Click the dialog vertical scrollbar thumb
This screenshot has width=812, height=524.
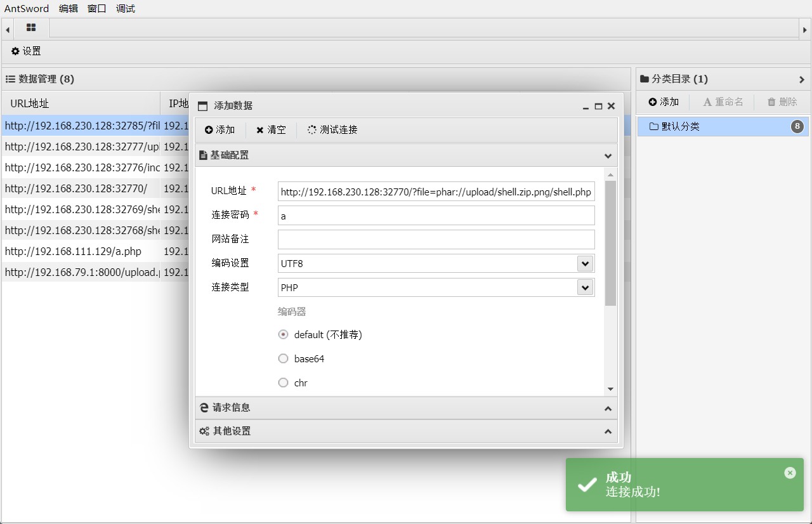610,243
